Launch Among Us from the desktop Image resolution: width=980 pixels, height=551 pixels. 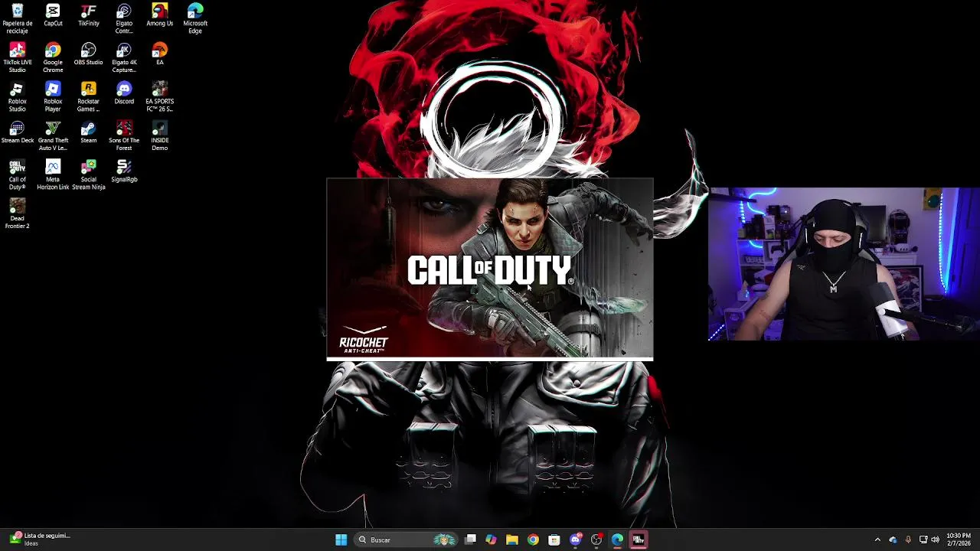pyautogui.click(x=159, y=15)
